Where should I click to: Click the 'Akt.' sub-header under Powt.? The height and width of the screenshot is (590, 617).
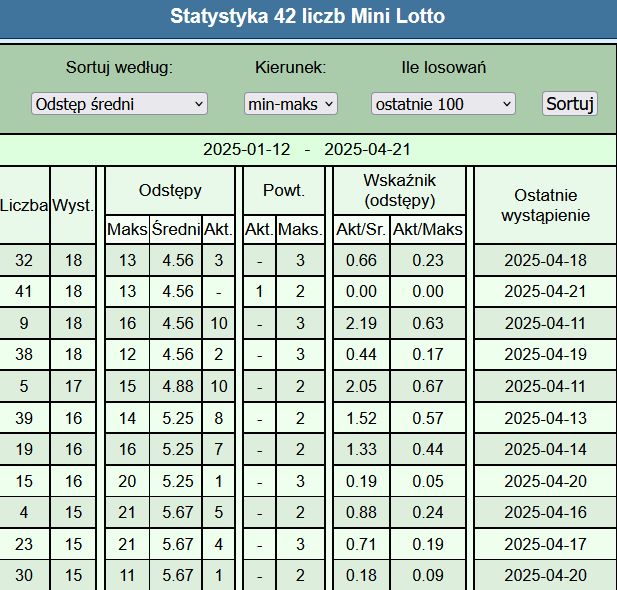pyautogui.click(x=259, y=229)
